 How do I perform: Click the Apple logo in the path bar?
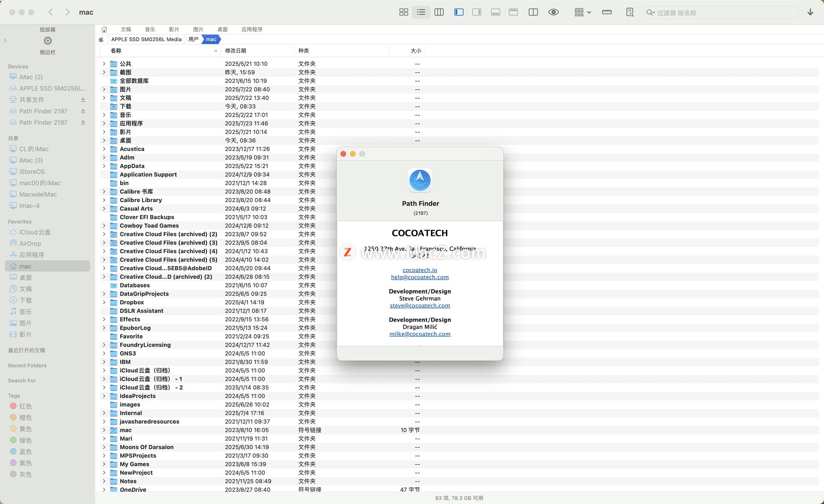coord(101,39)
